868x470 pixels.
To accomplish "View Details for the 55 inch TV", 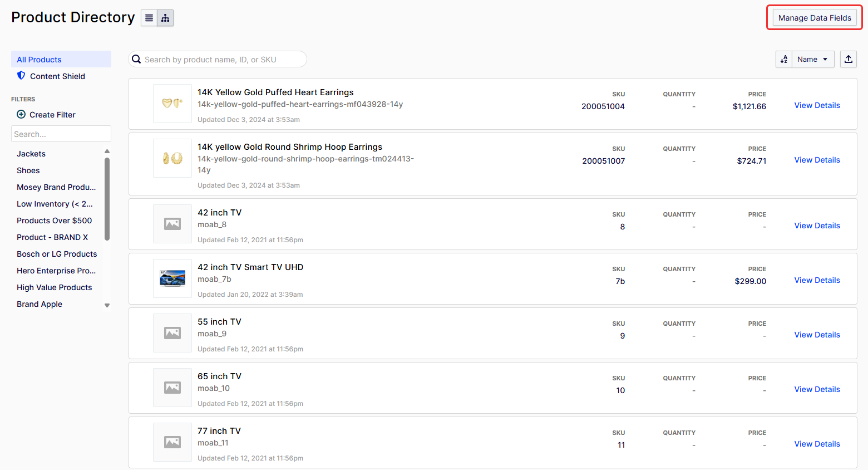I will point(817,335).
